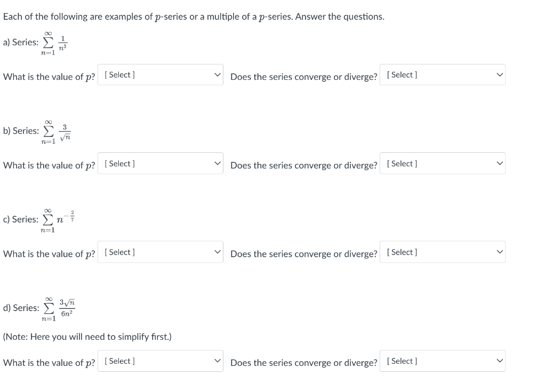Click the chevron on series a convergence selector
Viewport: 546px width, 392px height.
(500, 75)
